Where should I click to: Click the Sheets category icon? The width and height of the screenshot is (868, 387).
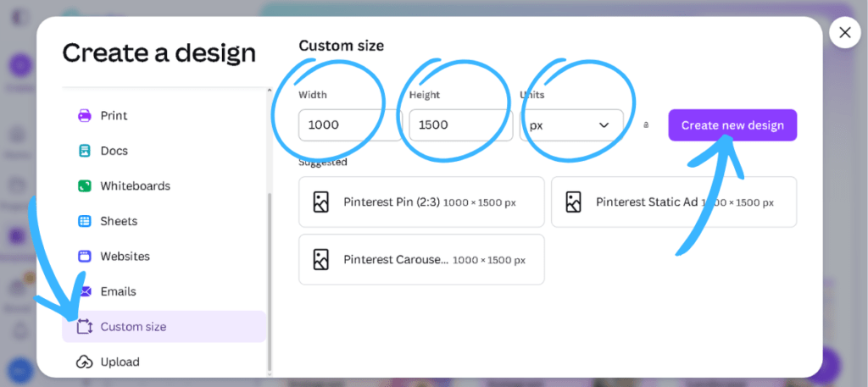pyautogui.click(x=84, y=221)
